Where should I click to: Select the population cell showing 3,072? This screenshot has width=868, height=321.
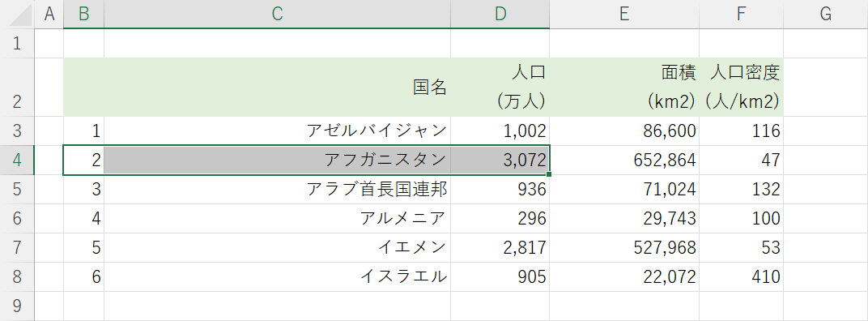(x=500, y=160)
